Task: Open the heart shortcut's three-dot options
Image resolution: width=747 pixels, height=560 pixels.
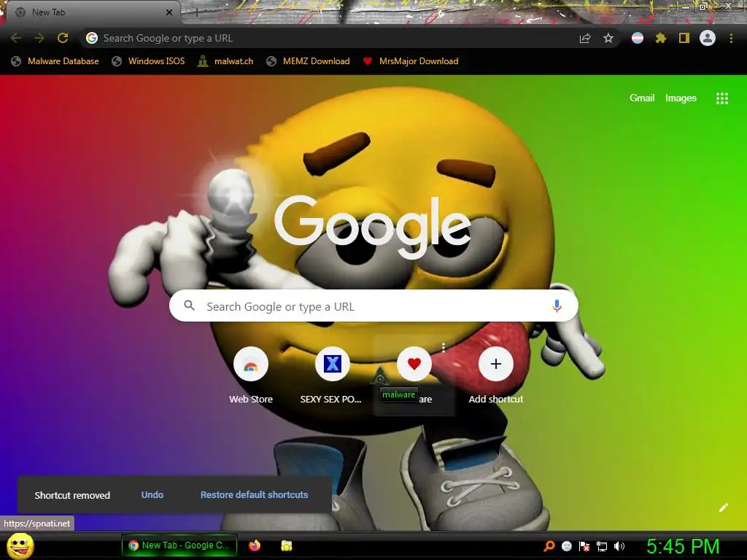Action: pos(444,347)
